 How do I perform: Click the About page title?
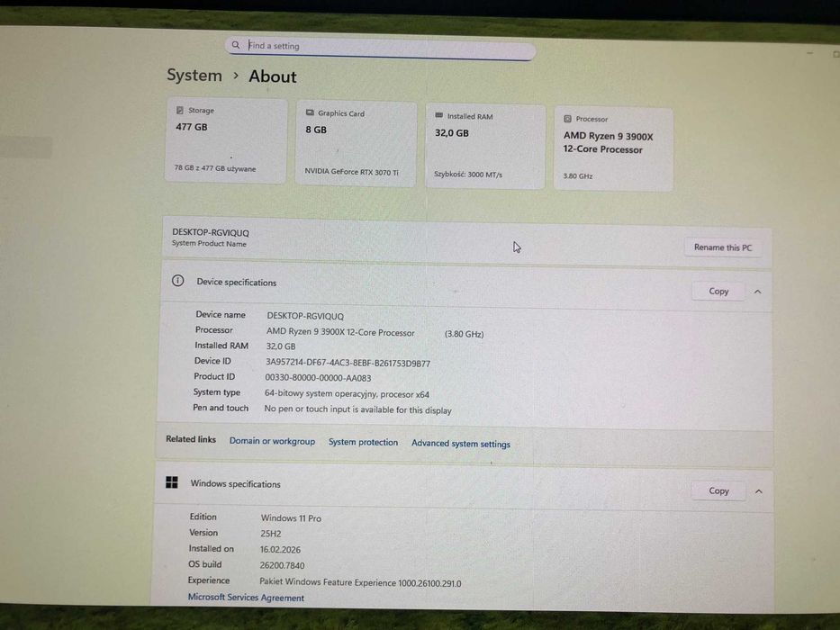tap(272, 76)
